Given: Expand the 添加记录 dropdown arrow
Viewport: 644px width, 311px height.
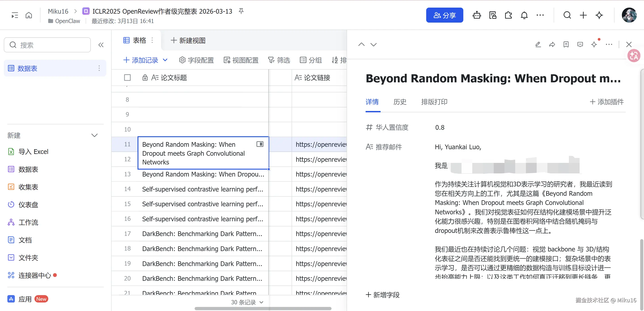Looking at the screenshot, I should pos(165,60).
